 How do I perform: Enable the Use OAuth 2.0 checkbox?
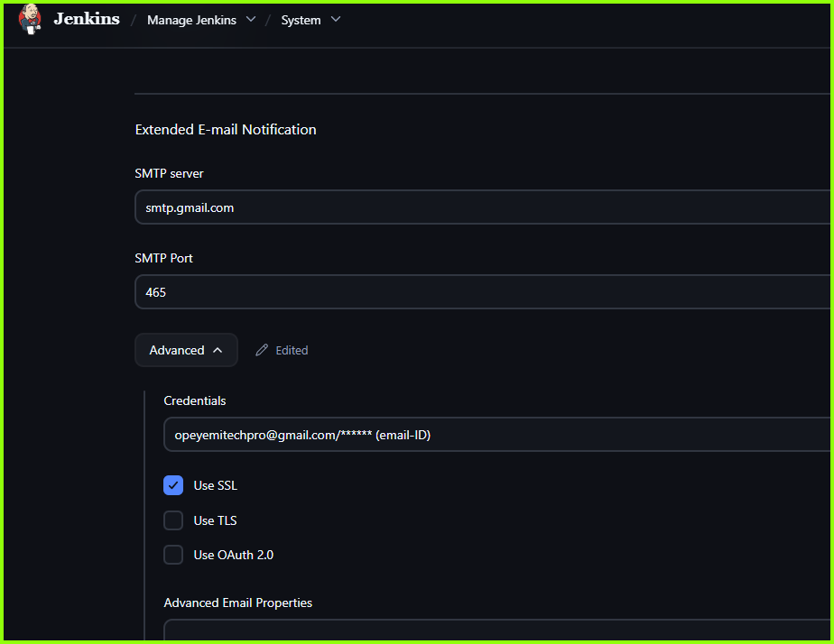point(173,555)
